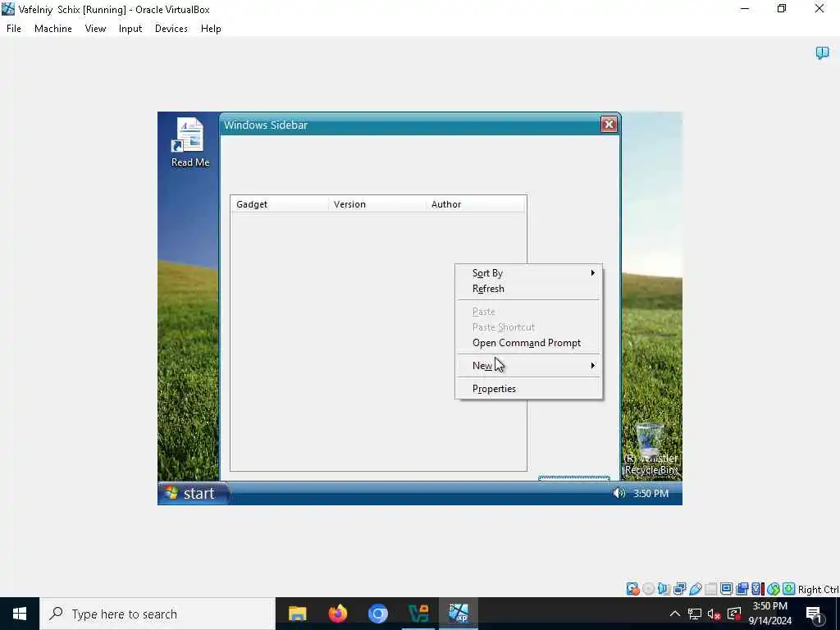Click the CPU virtualization status icon

coord(757,589)
